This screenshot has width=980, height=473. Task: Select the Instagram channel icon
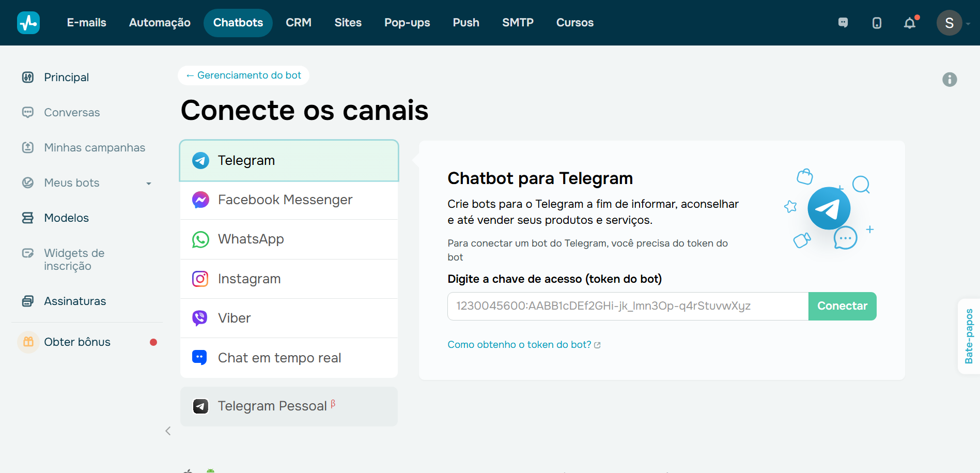click(x=200, y=279)
